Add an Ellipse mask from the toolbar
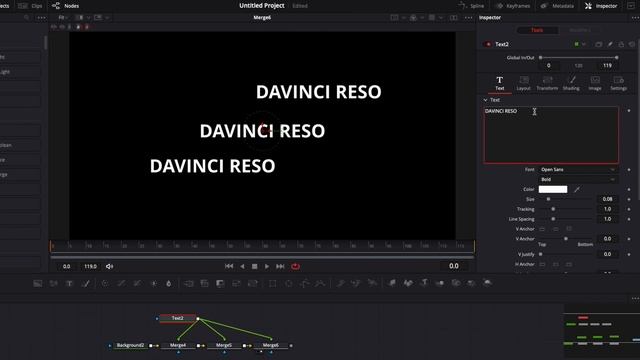 [289, 283]
